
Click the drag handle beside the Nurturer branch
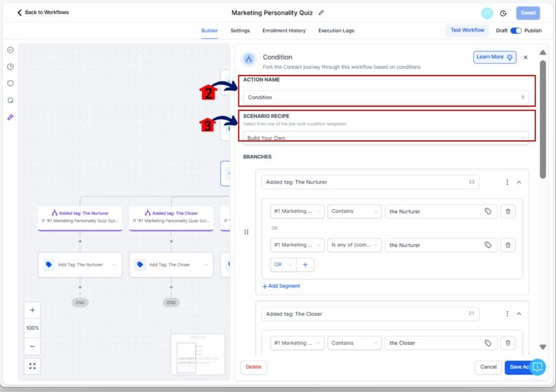[246, 232]
